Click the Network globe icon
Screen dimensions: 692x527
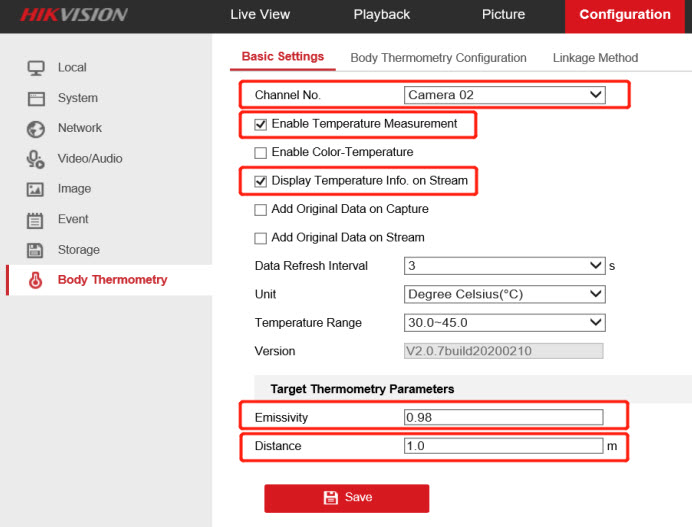[x=36, y=129]
